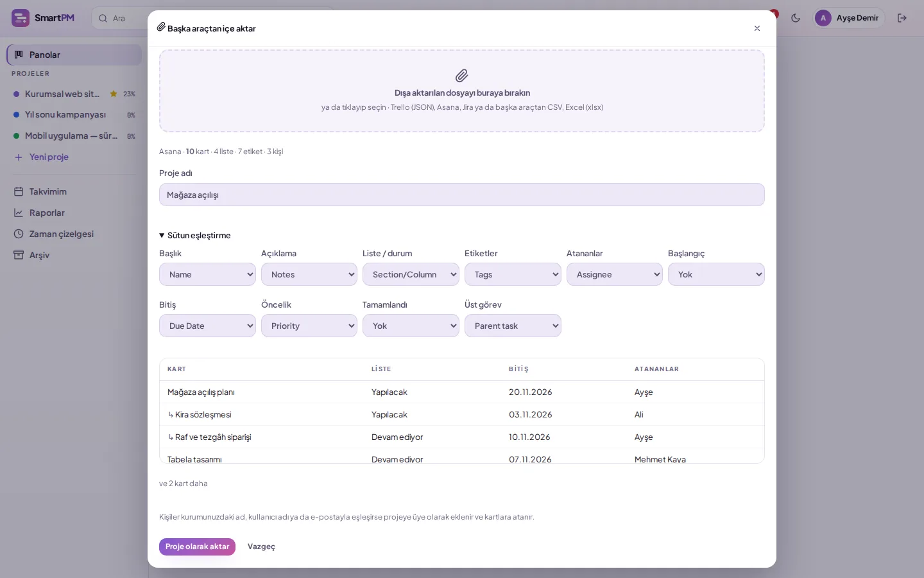Click the plus icon of Yeni proje
This screenshot has height=578, width=924.
click(19, 157)
